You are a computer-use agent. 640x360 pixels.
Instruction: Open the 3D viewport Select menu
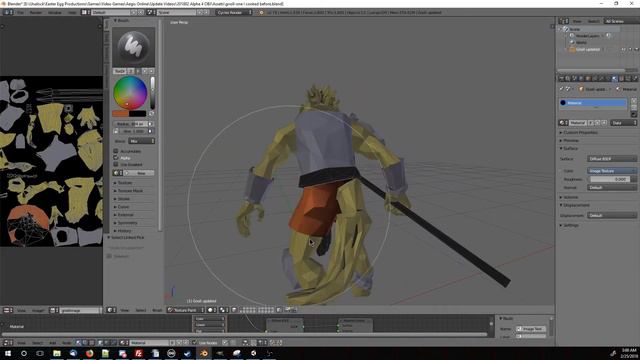coord(141,310)
